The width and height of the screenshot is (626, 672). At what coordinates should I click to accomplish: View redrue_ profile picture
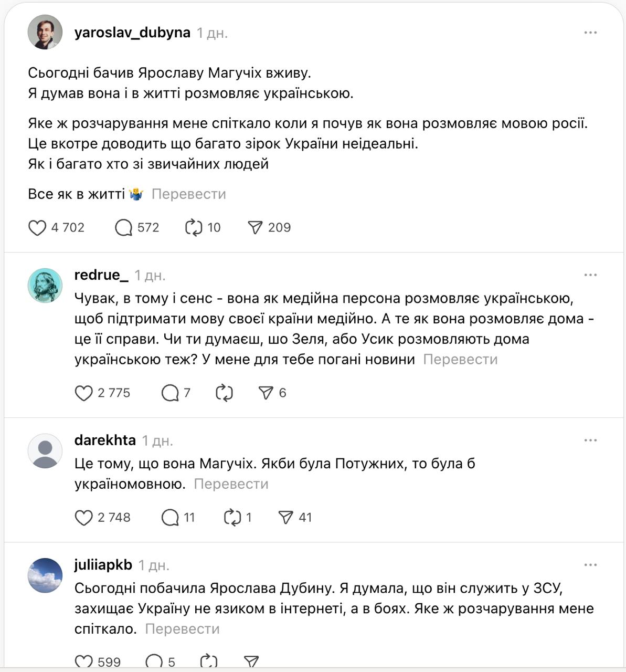(45, 286)
